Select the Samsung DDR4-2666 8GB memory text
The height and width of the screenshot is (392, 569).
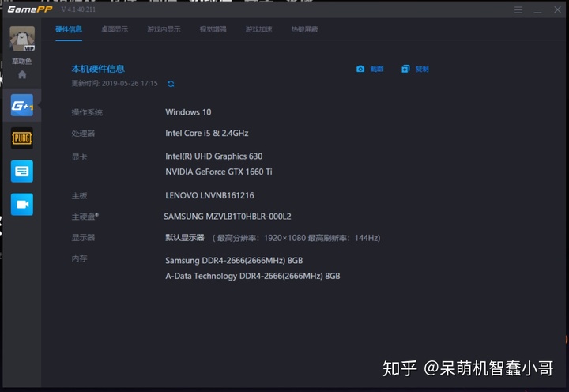click(234, 261)
